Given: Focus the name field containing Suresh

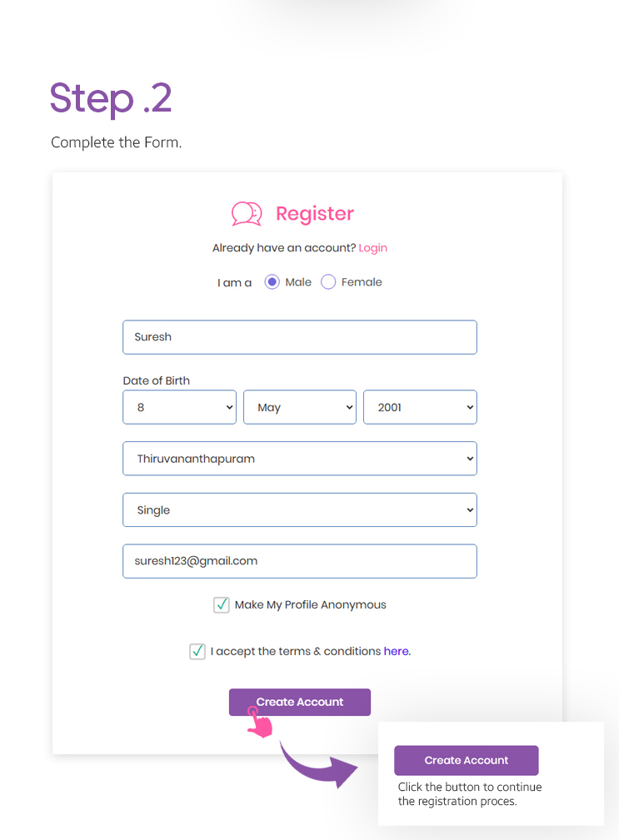Looking at the screenshot, I should point(300,337).
